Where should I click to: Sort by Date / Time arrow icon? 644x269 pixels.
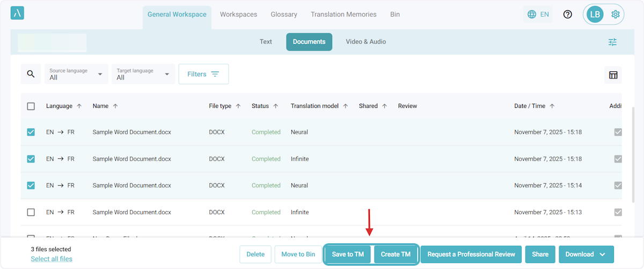pos(552,106)
